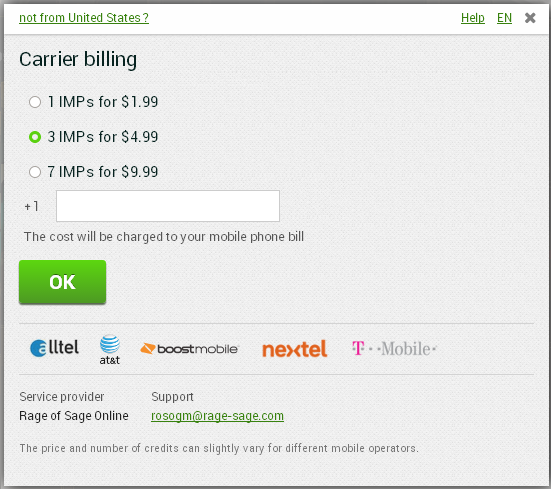Open the EN language selector

tap(504, 18)
